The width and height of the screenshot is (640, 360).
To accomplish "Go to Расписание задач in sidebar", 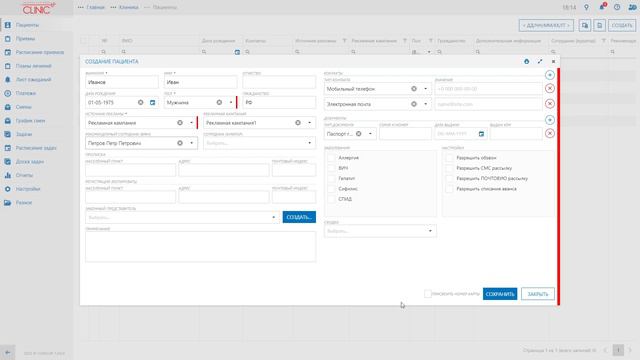I will click(x=36, y=148).
